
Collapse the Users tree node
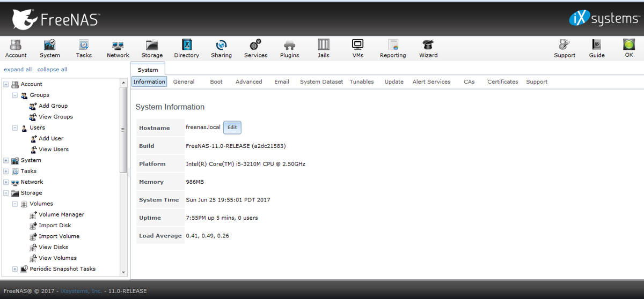point(15,128)
